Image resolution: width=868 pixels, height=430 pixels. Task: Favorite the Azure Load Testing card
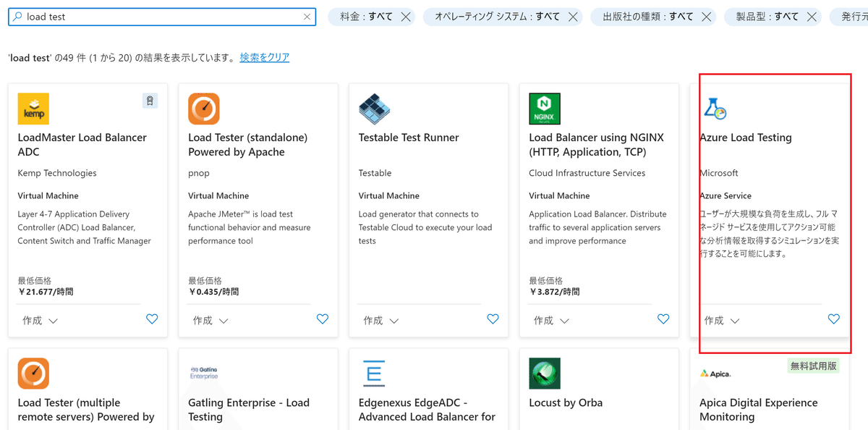(833, 319)
